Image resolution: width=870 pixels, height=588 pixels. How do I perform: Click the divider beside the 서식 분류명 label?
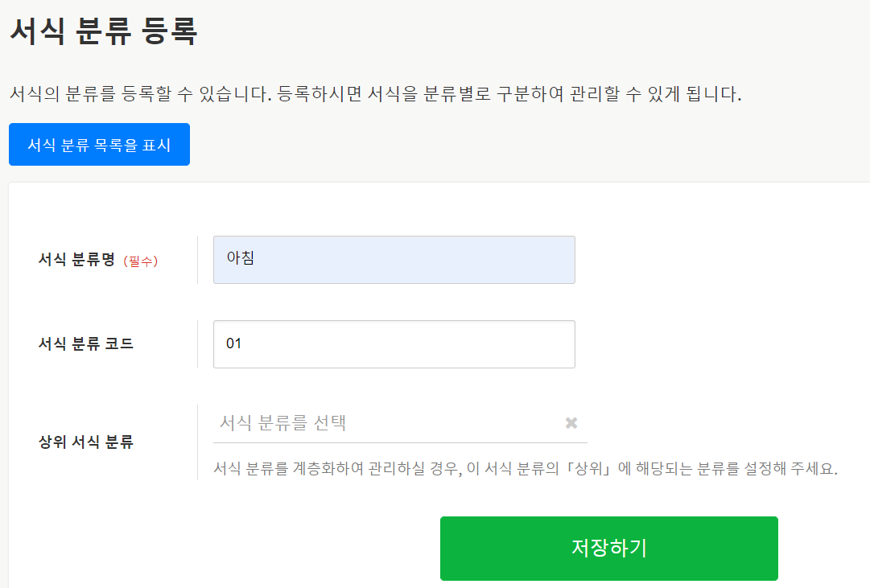click(x=197, y=260)
